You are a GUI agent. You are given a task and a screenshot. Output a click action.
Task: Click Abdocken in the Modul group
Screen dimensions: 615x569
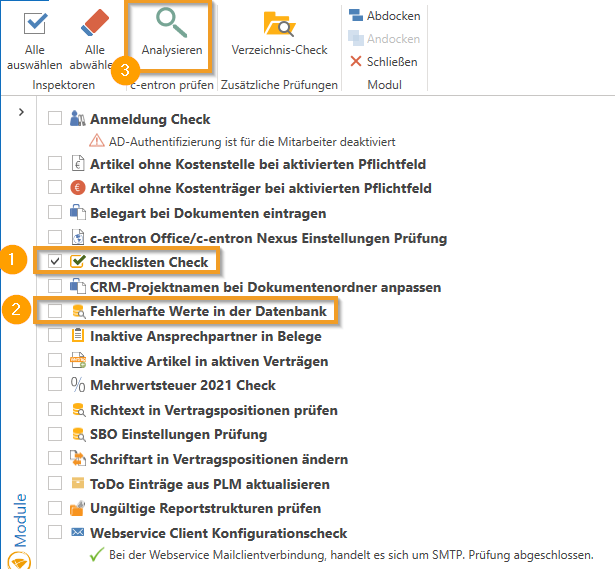coord(385,16)
